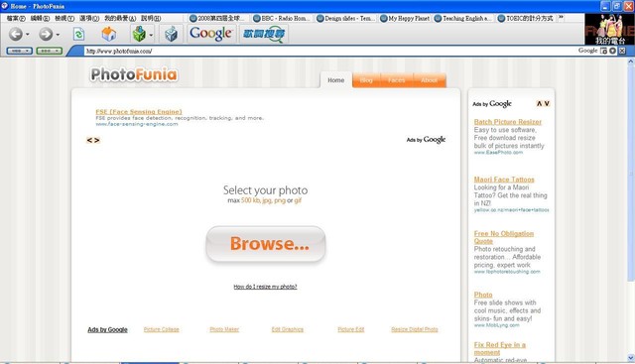Open the 選項(O) menu
The image size is (635, 364).
tap(89, 18)
